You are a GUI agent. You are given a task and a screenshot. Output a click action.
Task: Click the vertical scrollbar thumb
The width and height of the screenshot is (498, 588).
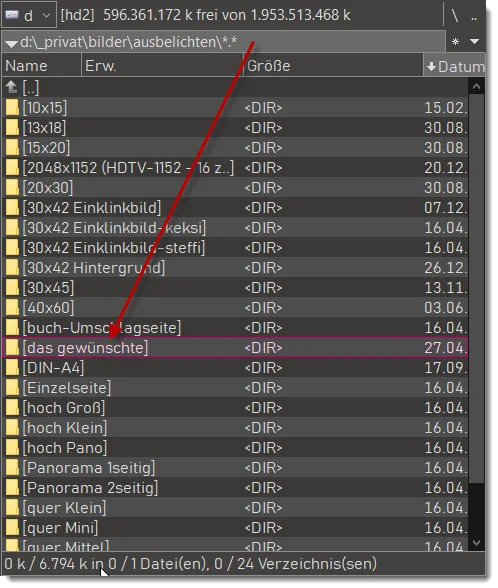pyautogui.click(x=476, y=289)
